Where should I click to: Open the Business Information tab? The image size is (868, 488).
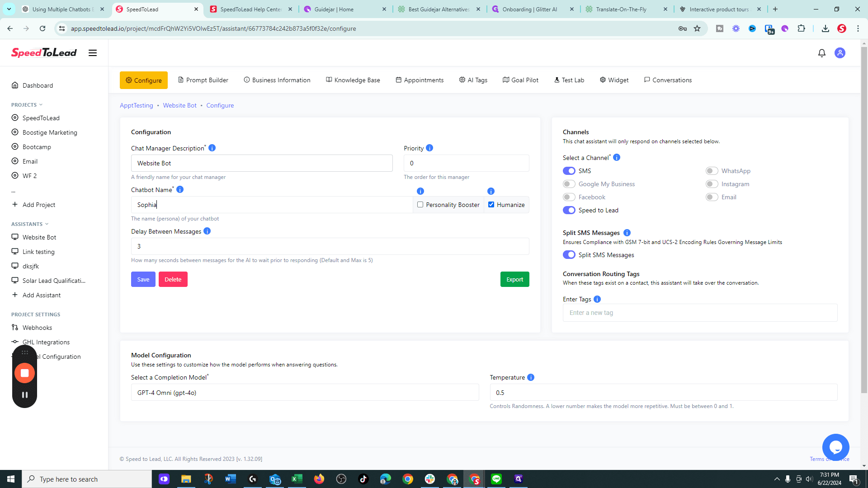277,80
